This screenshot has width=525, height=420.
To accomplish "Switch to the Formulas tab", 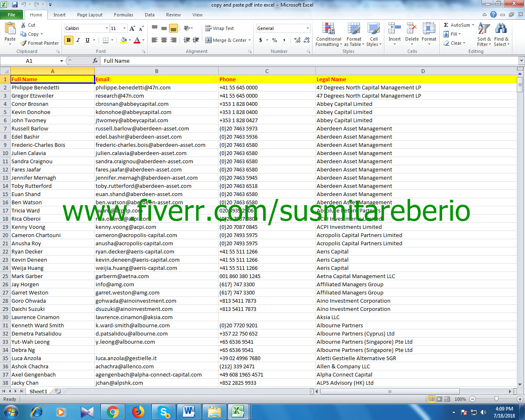I will [x=123, y=15].
